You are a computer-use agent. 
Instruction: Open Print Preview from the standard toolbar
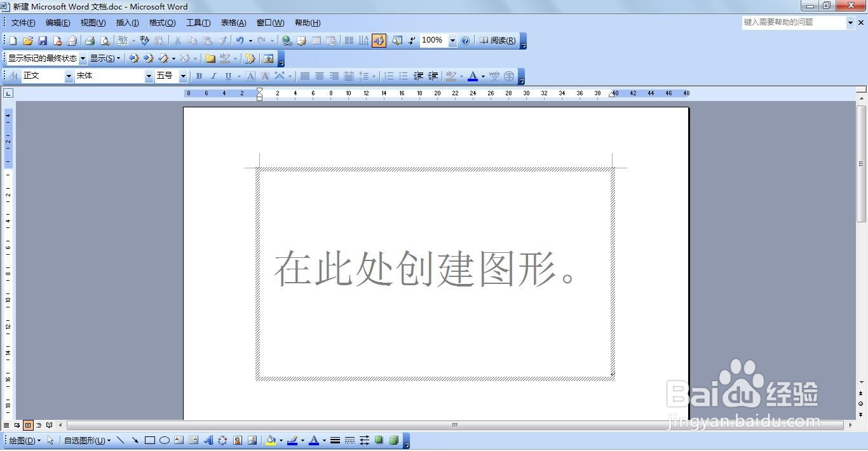pyautogui.click(x=104, y=41)
